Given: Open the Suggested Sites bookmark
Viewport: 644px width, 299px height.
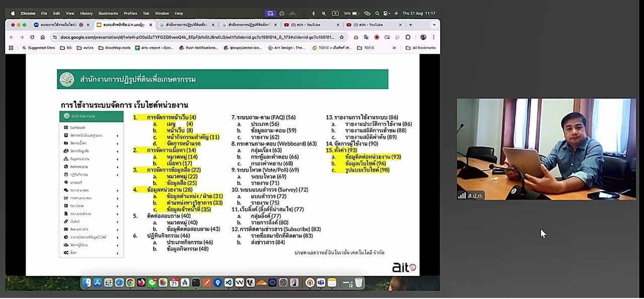Looking at the screenshot, I should 39,48.
